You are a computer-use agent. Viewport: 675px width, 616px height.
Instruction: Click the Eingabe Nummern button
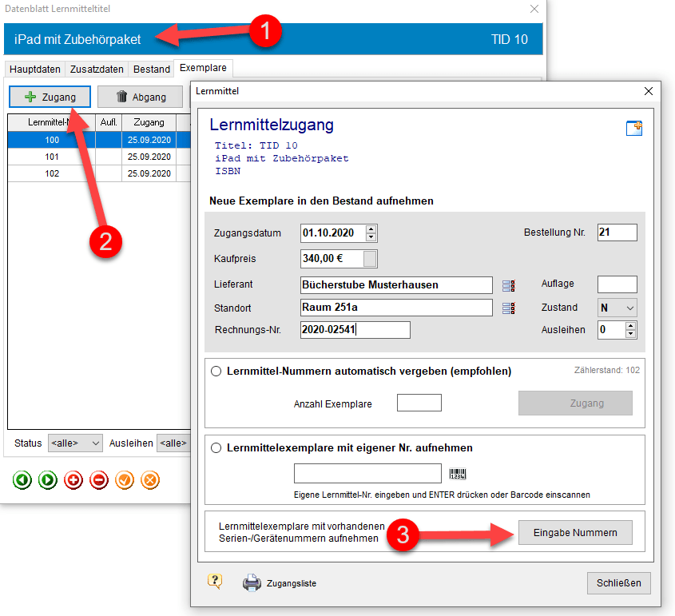coord(575,532)
